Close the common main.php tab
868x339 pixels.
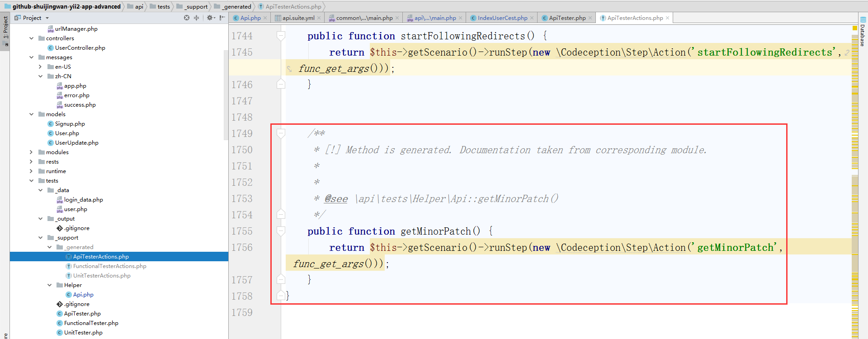(397, 18)
